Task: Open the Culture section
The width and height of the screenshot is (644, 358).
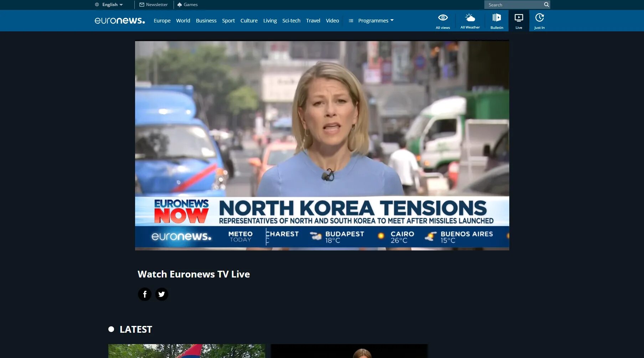Action: (249, 21)
